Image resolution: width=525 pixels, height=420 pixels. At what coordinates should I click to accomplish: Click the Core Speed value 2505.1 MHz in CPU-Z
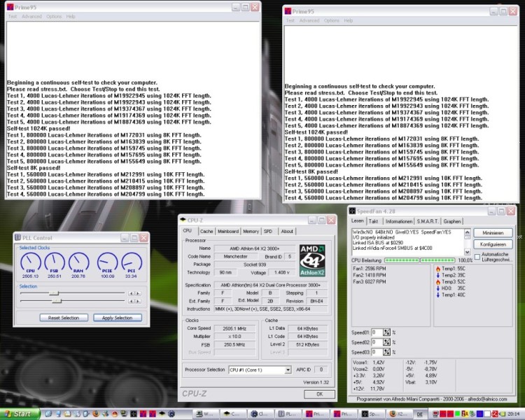pos(234,328)
